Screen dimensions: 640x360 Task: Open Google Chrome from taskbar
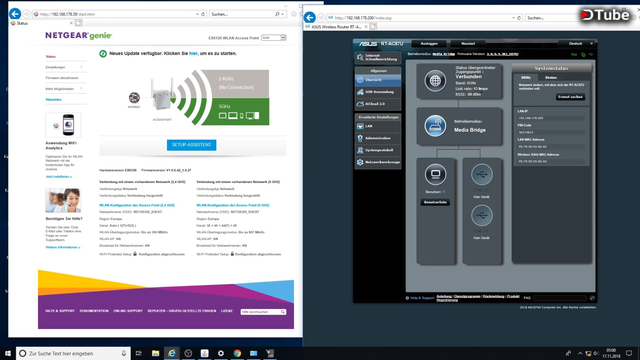click(237, 353)
